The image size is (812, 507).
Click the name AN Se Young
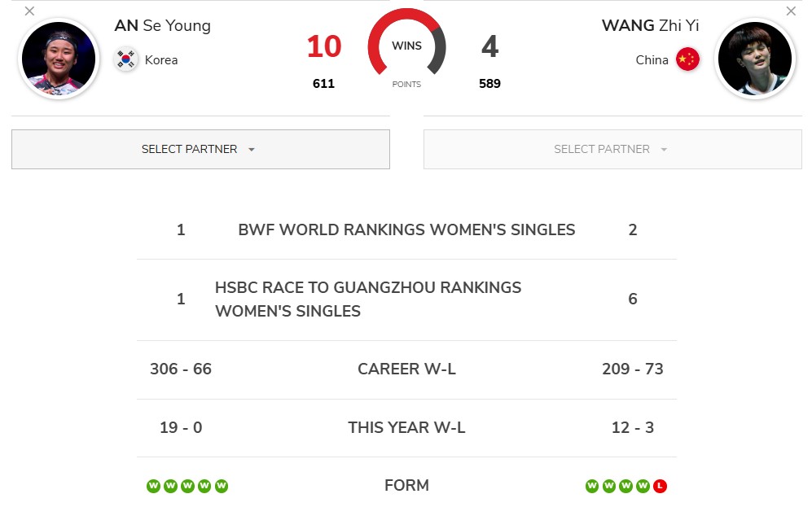click(162, 25)
